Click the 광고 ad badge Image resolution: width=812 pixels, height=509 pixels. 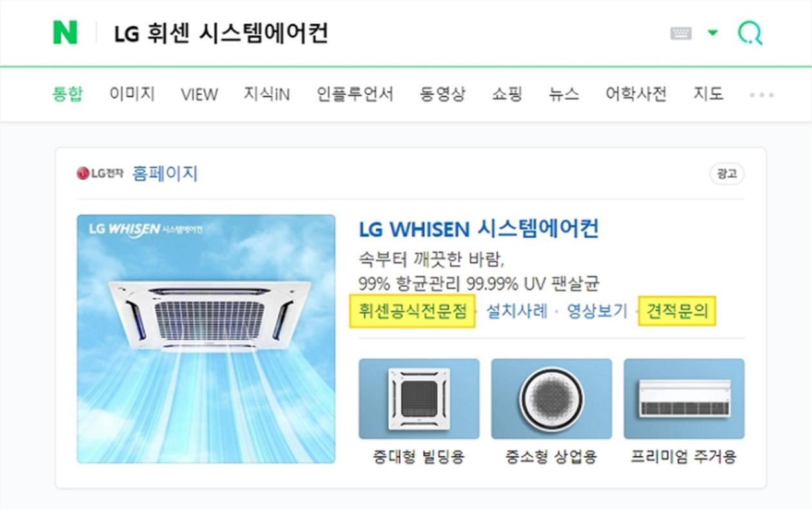pyautogui.click(x=726, y=174)
